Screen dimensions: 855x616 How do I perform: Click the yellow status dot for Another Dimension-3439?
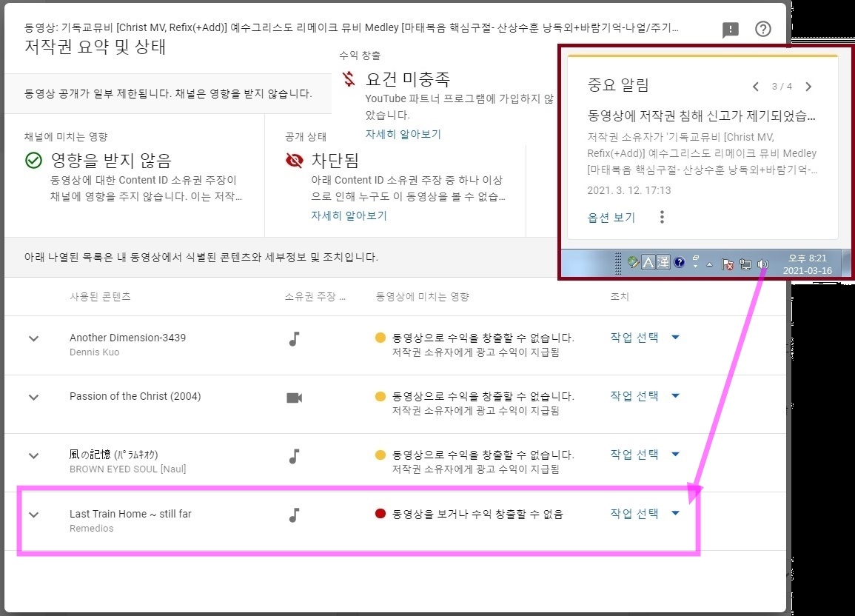pos(380,338)
